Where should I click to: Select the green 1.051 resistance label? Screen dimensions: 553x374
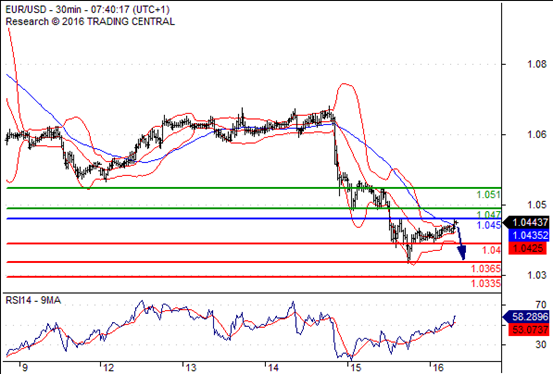[x=488, y=194]
